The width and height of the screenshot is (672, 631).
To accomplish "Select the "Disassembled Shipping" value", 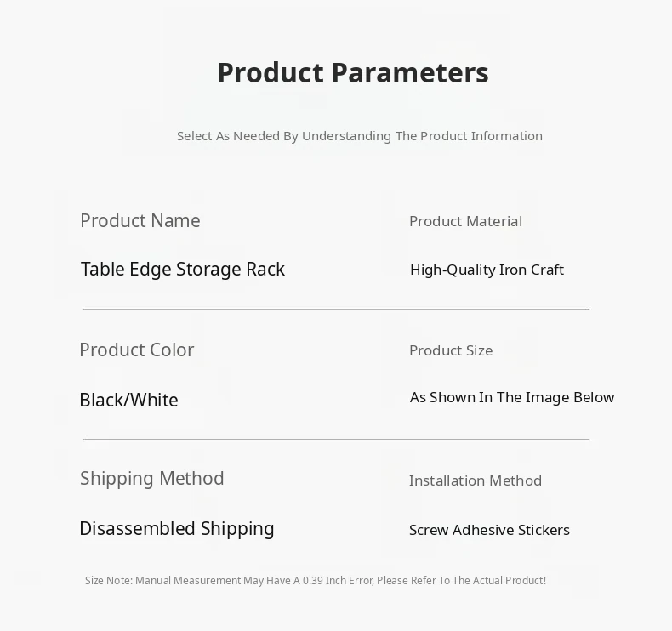I will 176,529.
